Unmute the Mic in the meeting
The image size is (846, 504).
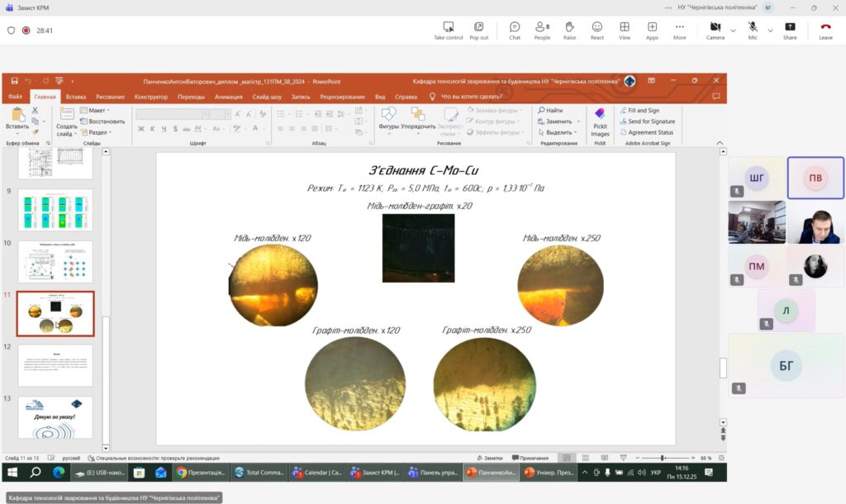coord(753,31)
